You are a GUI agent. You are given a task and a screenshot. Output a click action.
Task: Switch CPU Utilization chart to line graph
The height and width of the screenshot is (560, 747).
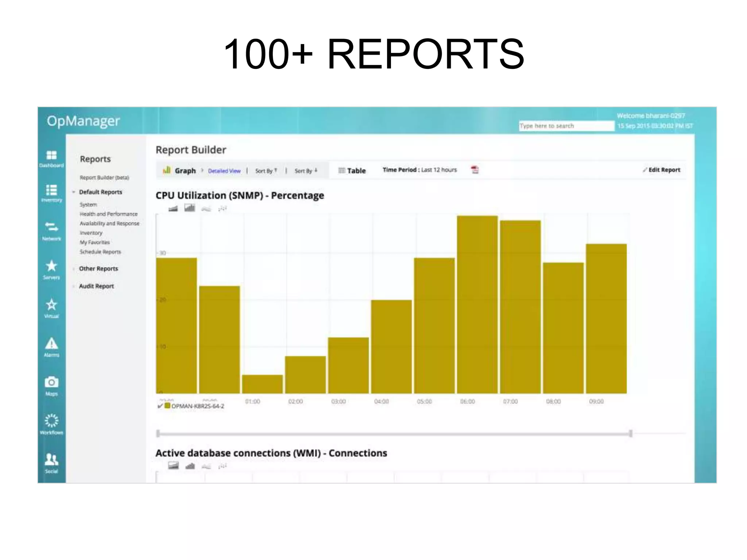click(x=206, y=209)
